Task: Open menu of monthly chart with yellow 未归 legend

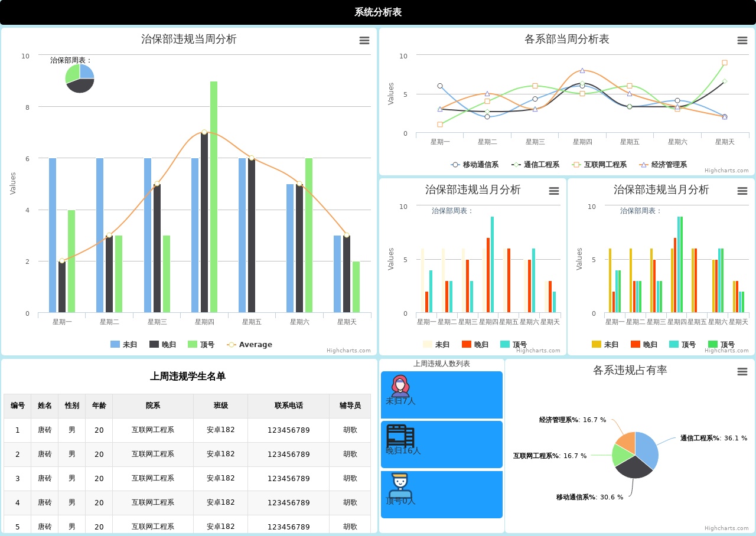Action: (742, 191)
